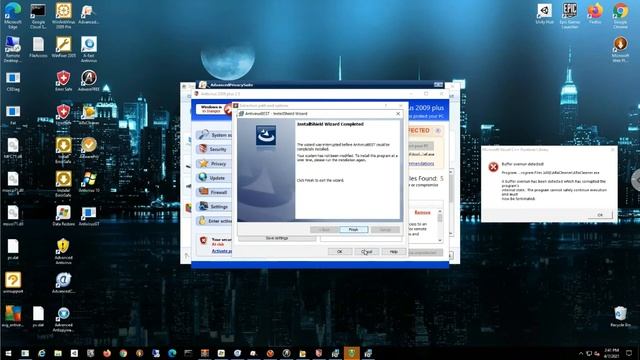Click the Save settings button
Screen dimensions: 640x360
tap(277, 238)
